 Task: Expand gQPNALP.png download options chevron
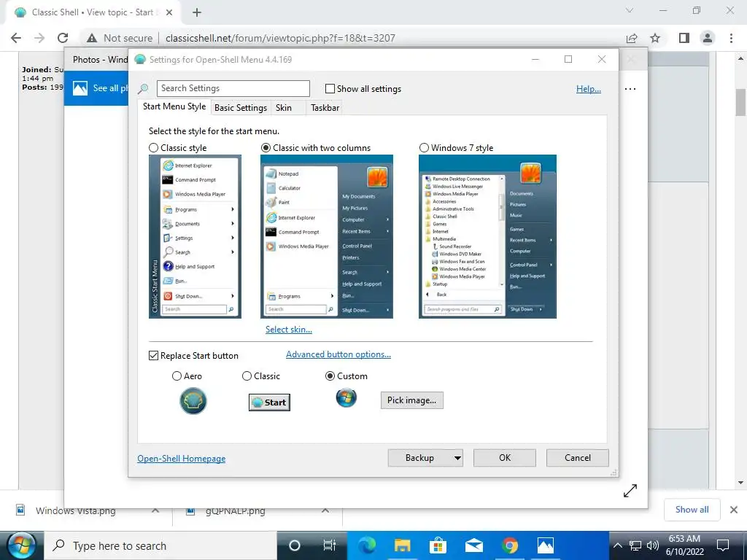[325, 510]
